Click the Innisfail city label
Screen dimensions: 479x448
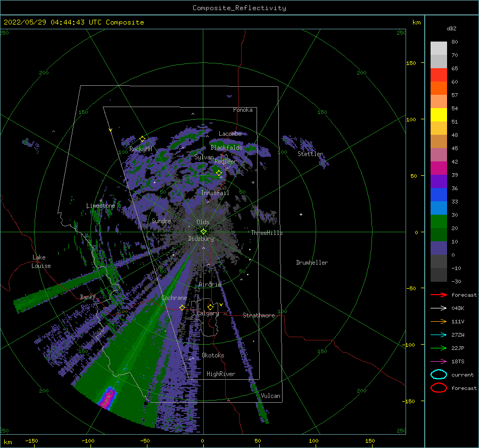(x=215, y=193)
